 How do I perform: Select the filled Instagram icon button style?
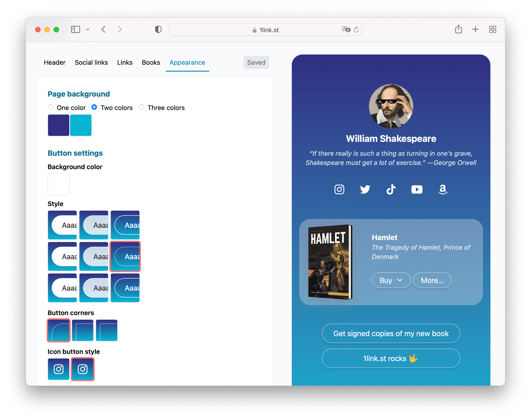tap(59, 369)
